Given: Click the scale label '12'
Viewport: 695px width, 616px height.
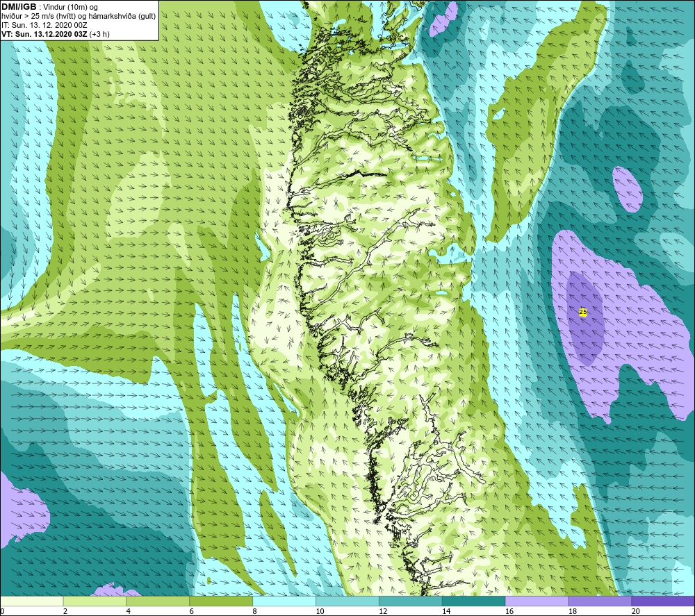Looking at the screenshot, I should 383,611.
